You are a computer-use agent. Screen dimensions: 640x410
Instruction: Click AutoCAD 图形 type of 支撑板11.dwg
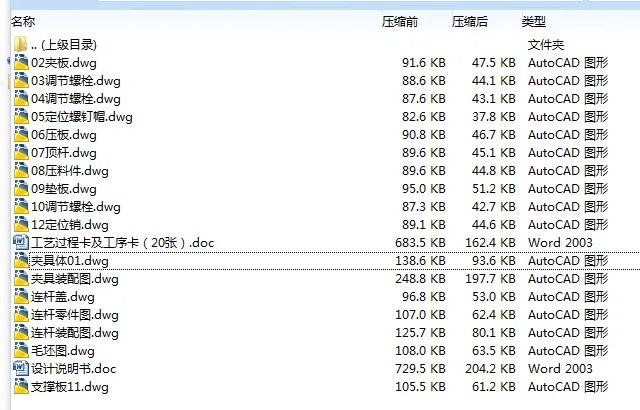tap(568, 386)
